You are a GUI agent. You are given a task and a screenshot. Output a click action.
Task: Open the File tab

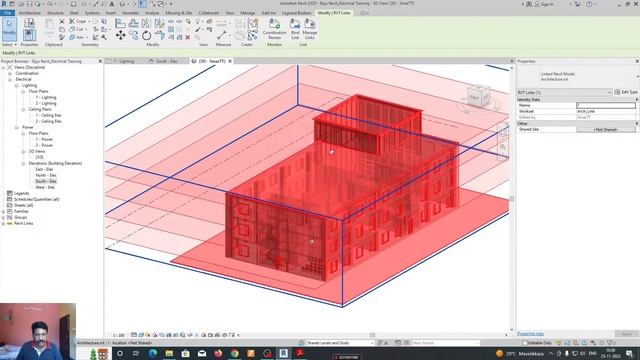pos(7,13)
